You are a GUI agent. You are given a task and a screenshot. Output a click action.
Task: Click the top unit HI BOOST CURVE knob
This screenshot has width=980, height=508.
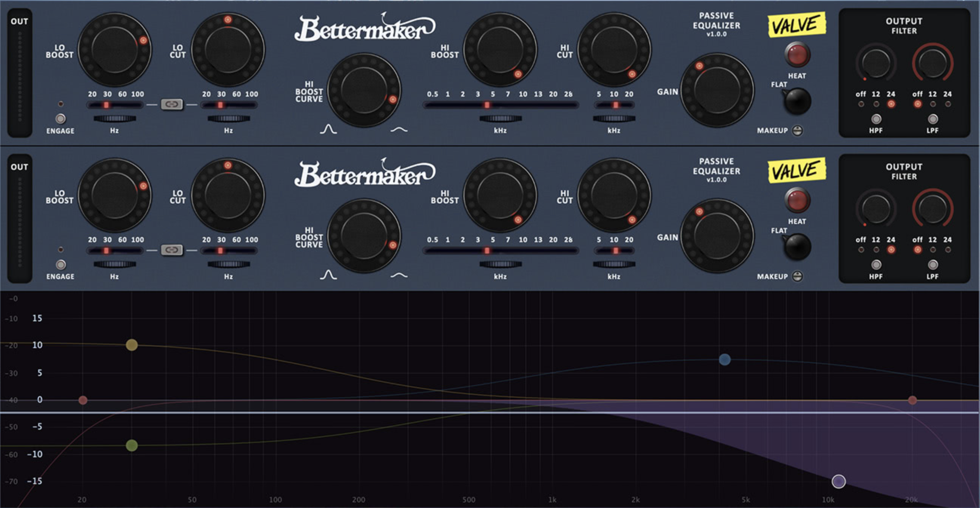pos(364,90)
